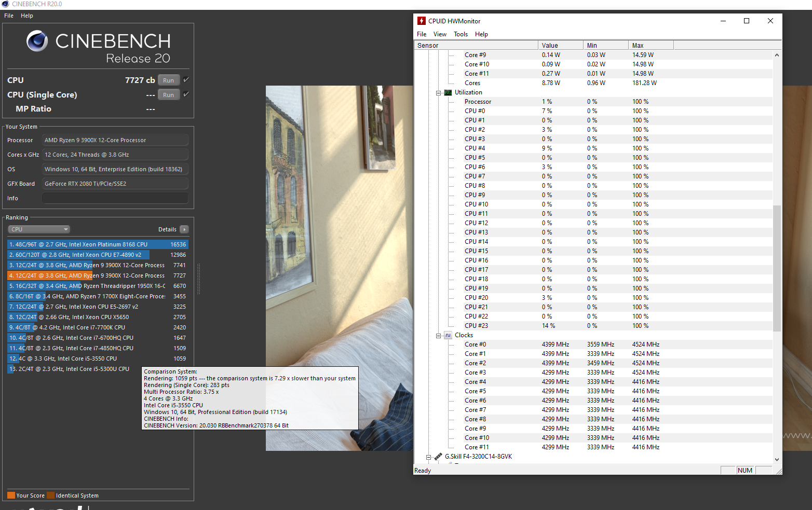Open the Cinebench File menu

click(9, 16)
